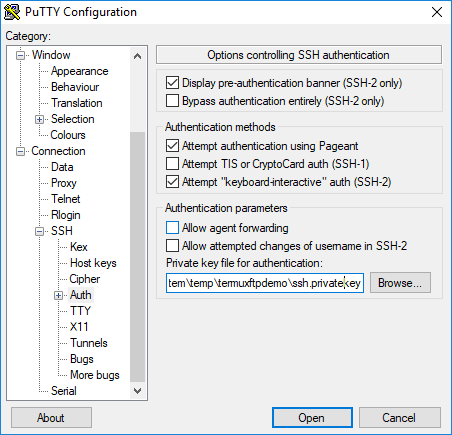
Task: Click the private key file path field
Action: coord(265,283)
